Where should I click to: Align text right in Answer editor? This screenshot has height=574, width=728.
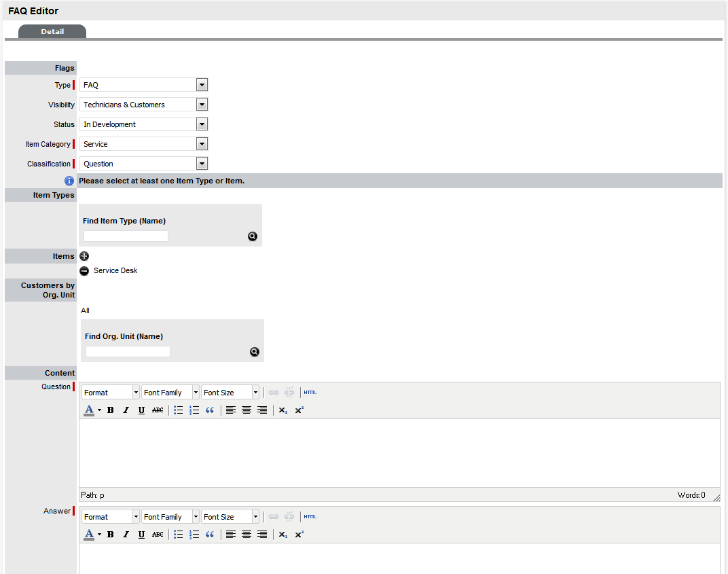tap(262, 535)
